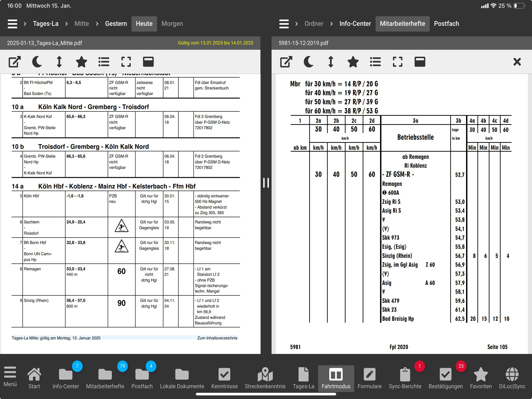Expand breadcrumb chevron before Ordner
This screenshot has height=399, width=532.
(x=297, y=24)
